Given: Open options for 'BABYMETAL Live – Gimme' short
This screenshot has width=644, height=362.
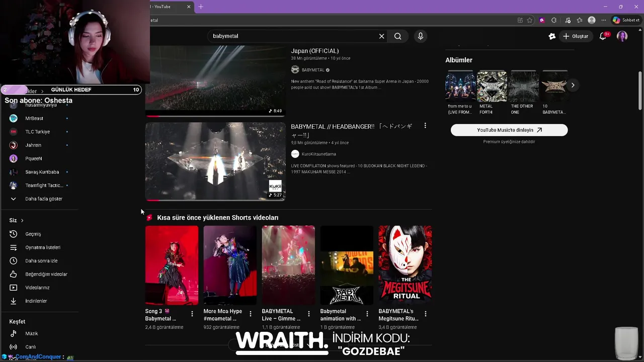Looking at the screenshot, I should click(x=309, y=314).
